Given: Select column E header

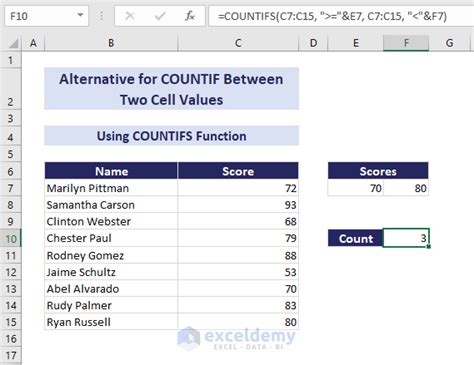Looking at the screenshot, I should pos(356,43).
